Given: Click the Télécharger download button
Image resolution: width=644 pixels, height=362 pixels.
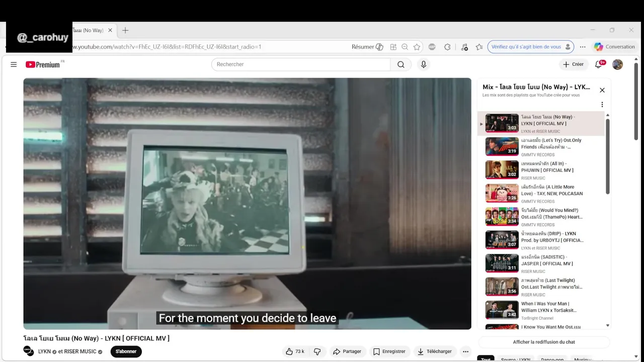Looking at the screenshot, I should pos(434,351).
